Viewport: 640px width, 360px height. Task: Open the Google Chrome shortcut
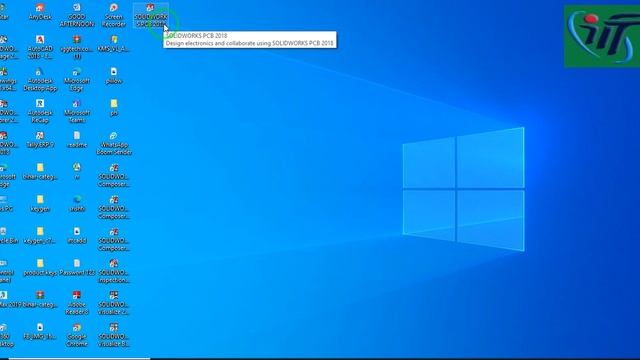click(77, 335)
